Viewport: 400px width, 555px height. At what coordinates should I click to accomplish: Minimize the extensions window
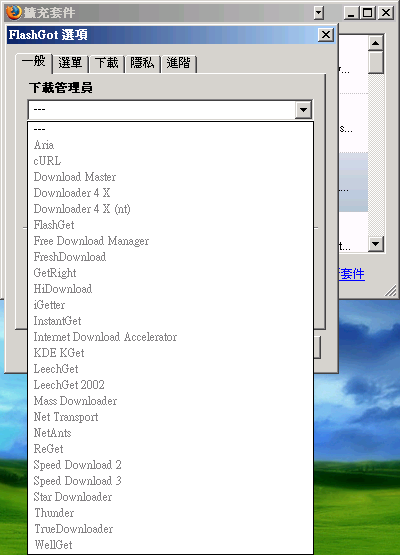[x=351, y=13]
